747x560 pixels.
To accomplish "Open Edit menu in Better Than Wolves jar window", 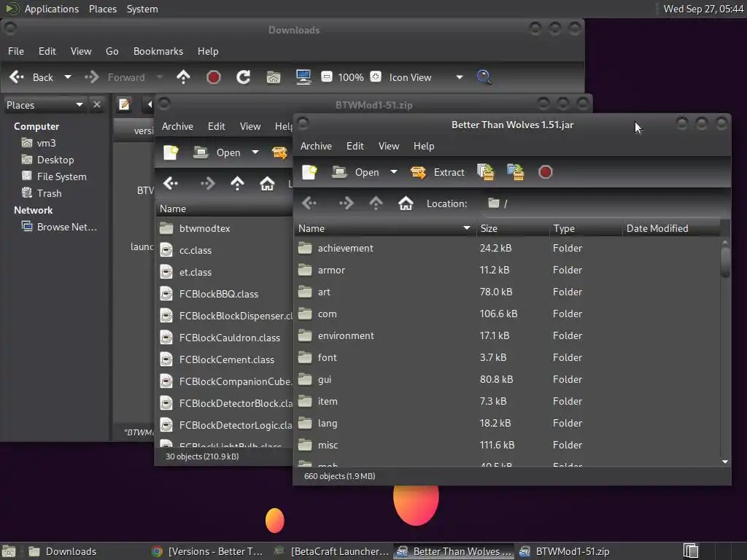I will coord(355,146).
